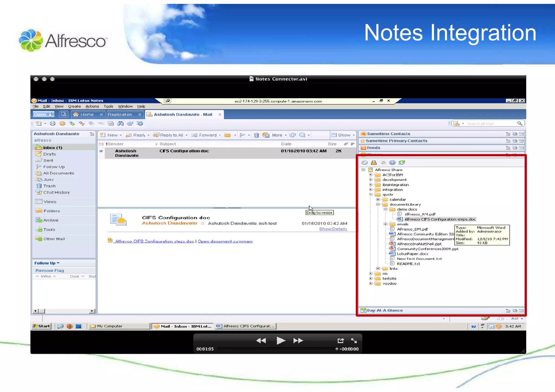Open the New dropdown arrow
Image resolution: width=555 pixels, height=392 pixels.
pyautogui.click(x=121, y=135)
